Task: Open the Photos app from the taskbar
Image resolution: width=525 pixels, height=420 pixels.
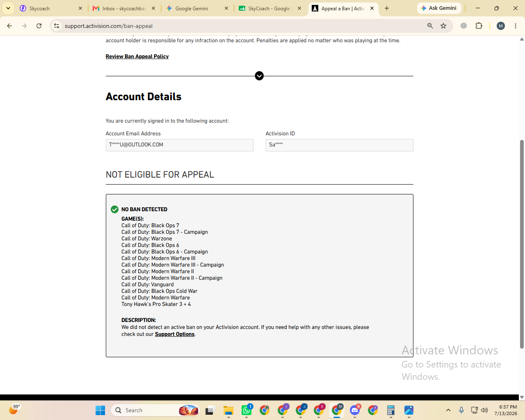Action: tap(409, 410)
